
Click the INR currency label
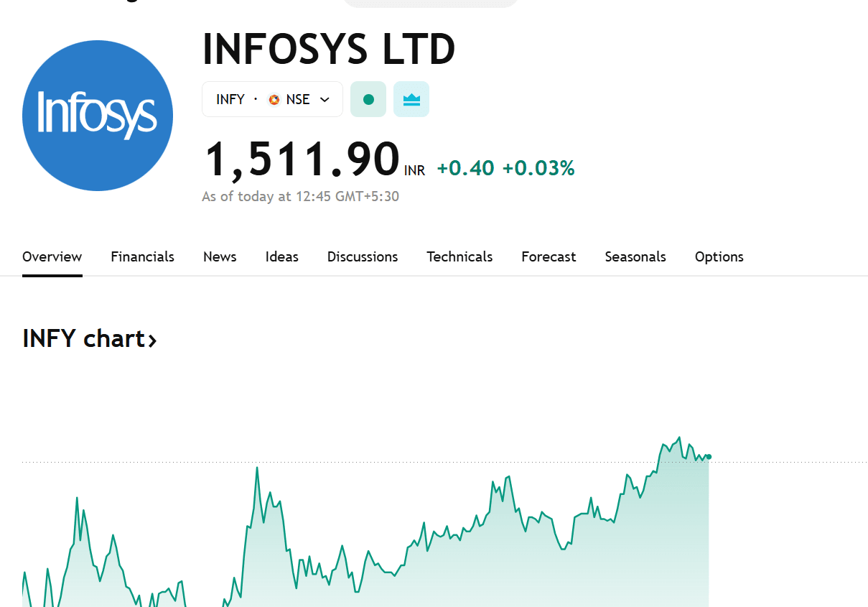pos(414,171)
